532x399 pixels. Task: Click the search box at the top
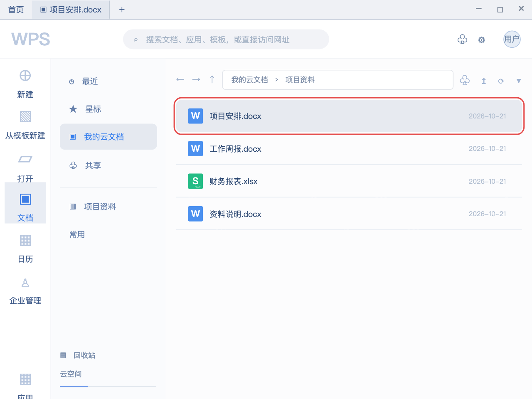[x=226, y=39]
